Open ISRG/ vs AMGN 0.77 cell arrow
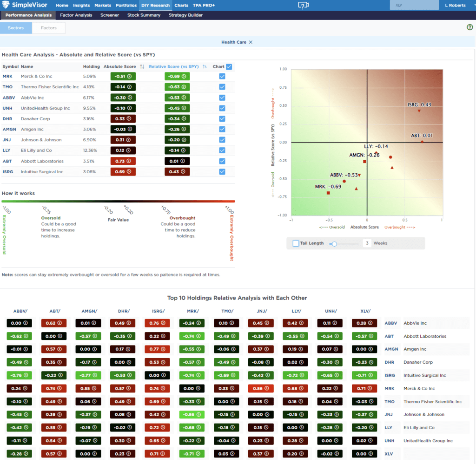The width and height of the screenshot is (476, 464). click(163, 349)
